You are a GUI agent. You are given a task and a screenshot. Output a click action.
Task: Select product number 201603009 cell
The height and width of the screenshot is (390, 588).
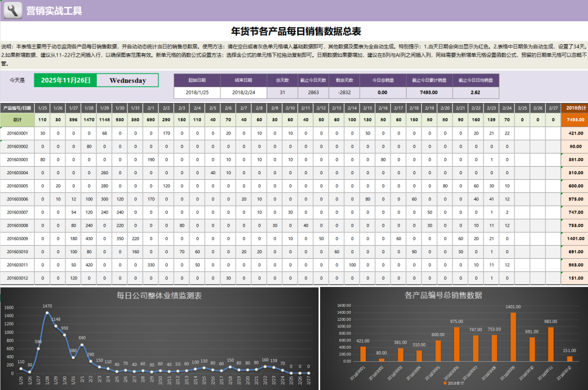click(17, 239)
